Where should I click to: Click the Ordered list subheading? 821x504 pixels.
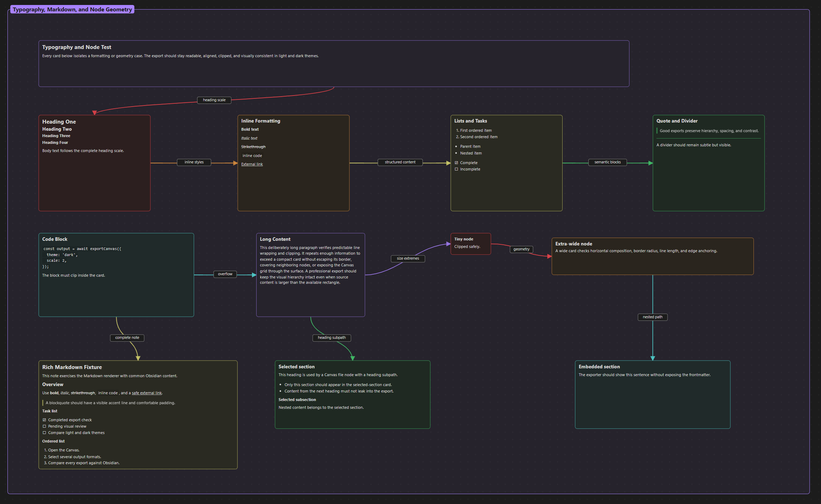click(53, 441)
